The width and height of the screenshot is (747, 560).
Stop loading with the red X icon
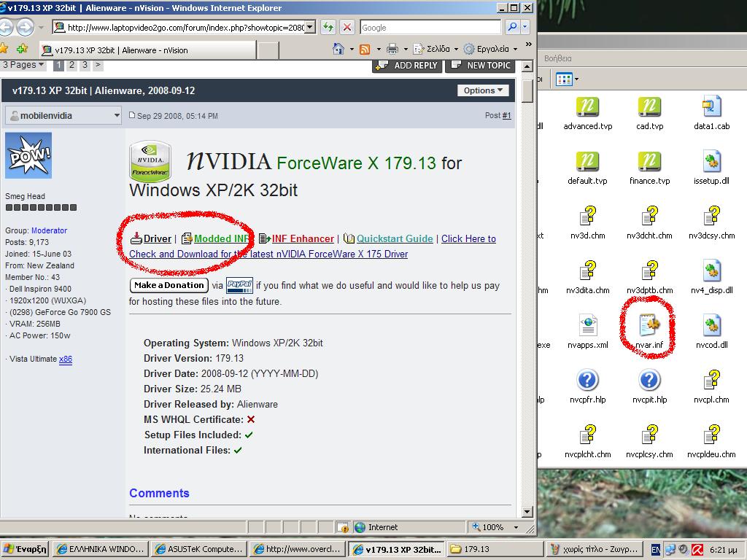point(347,27)
